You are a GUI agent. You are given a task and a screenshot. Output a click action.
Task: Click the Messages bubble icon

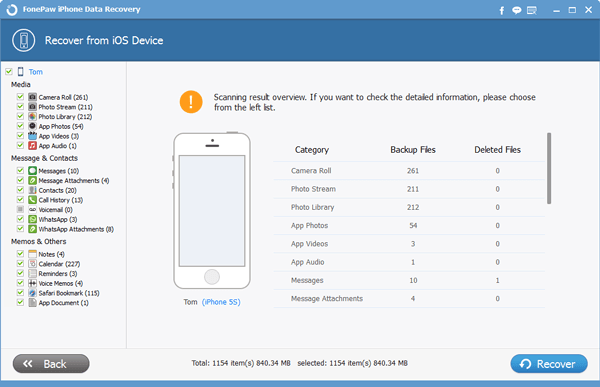pyautogui.click(x=33, y=171)
